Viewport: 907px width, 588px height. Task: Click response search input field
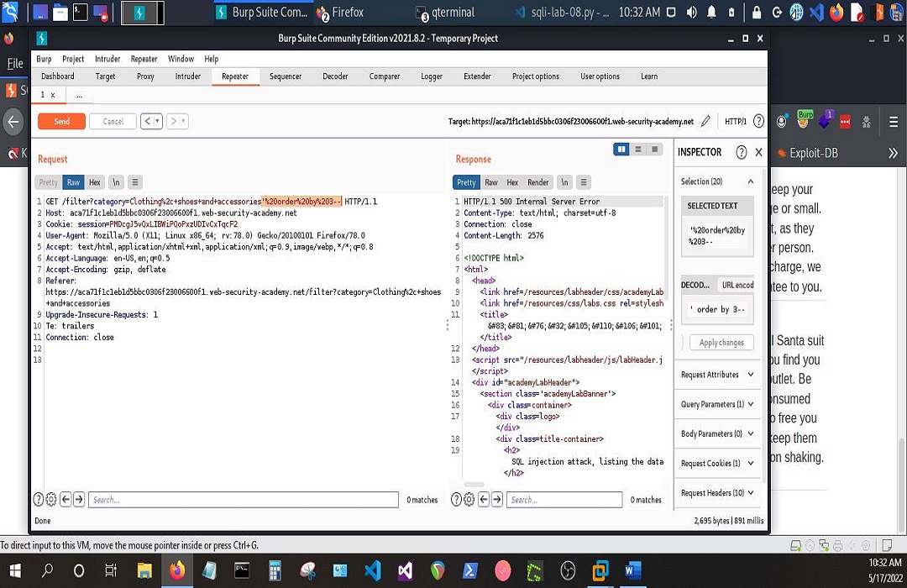click(x=564, y=500)
